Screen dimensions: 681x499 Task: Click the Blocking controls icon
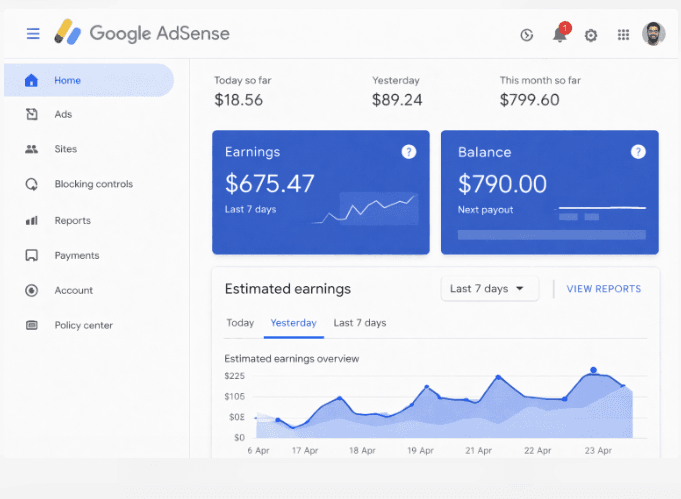click(31, 184)
